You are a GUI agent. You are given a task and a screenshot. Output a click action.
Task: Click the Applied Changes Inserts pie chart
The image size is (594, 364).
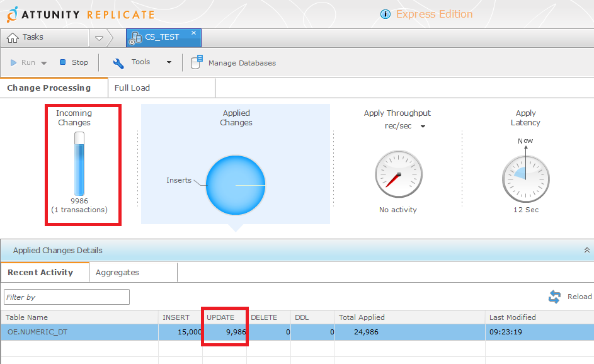click(235, 185)
